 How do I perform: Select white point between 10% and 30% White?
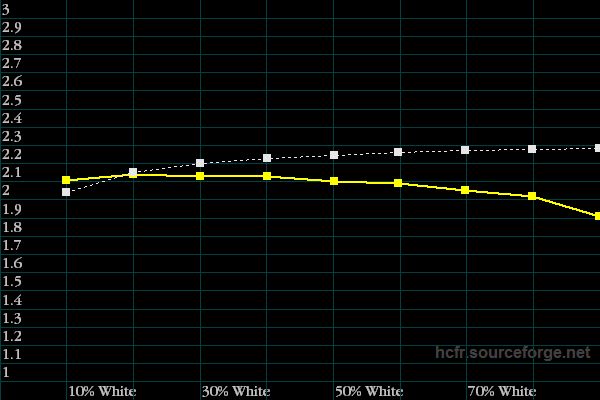(133, 172)
